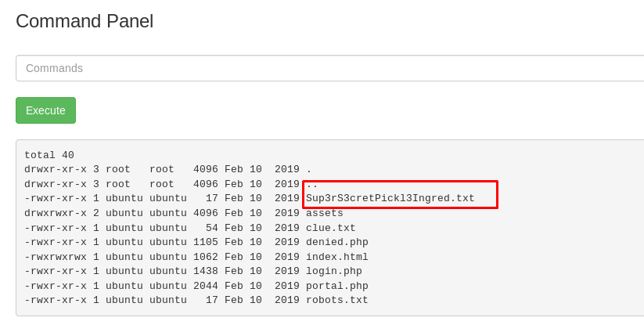Image resolution: width=644 pixels, height=332 pixels.
Task: Click the 54 file size of clue.txt
Action: 212,228
